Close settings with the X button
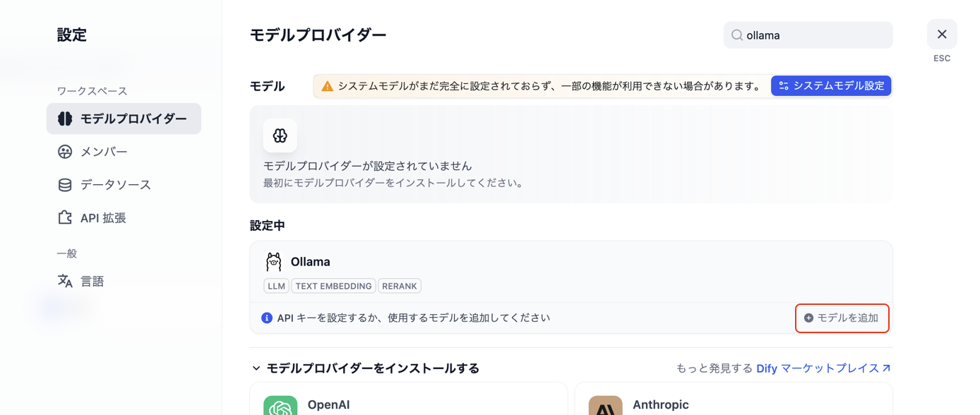The image size is (980, 415). pos(942,34)
